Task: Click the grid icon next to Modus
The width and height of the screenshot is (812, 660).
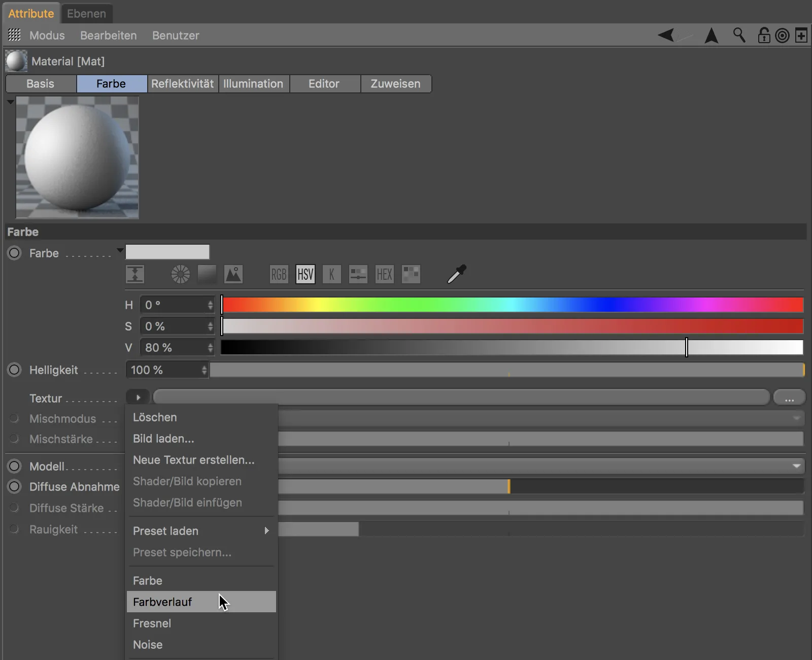Action: pos(15,35)
